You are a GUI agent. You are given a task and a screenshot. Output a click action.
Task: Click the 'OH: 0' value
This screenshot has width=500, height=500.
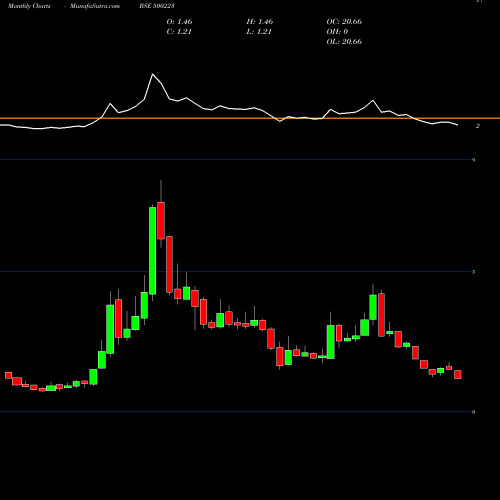(337, 32)
